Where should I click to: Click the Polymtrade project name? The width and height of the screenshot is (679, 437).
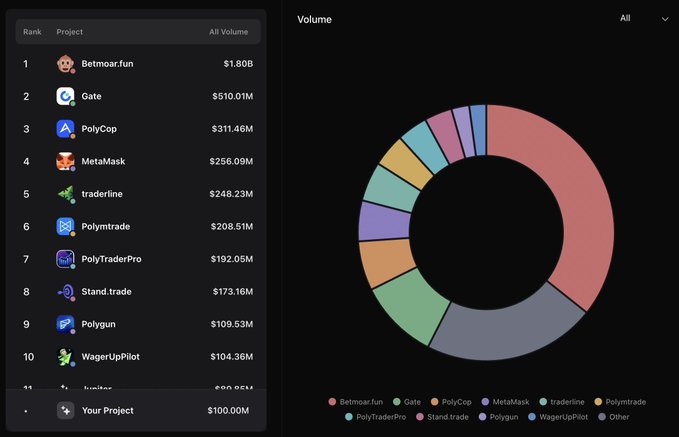106,226
